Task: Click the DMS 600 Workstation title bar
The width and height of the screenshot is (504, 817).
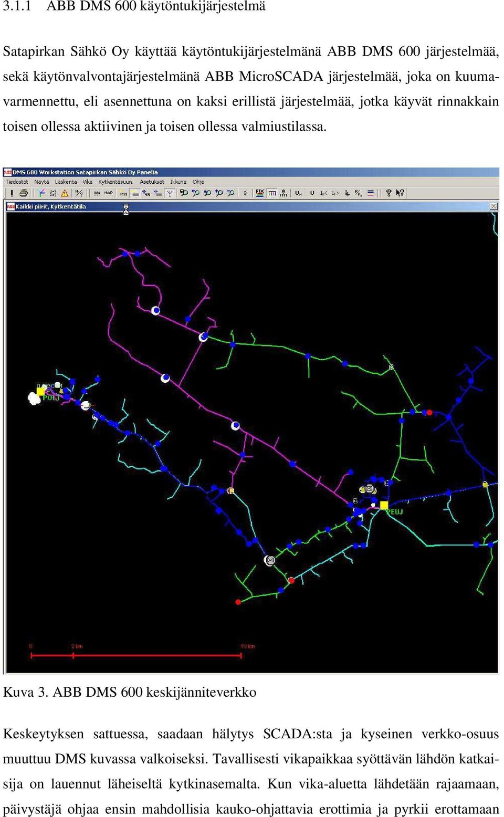Action: (x=251, y=172)
